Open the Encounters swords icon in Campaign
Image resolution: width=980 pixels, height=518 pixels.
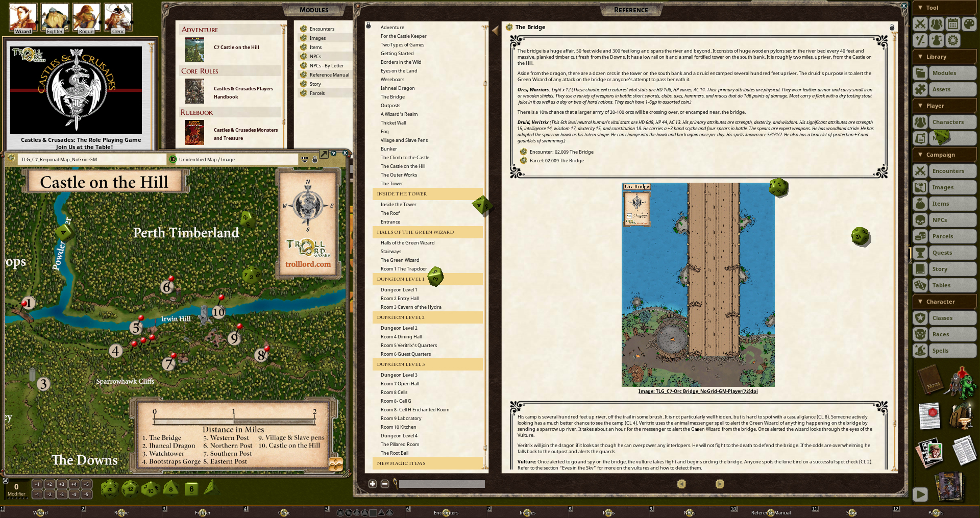click(x=920, y=171)
